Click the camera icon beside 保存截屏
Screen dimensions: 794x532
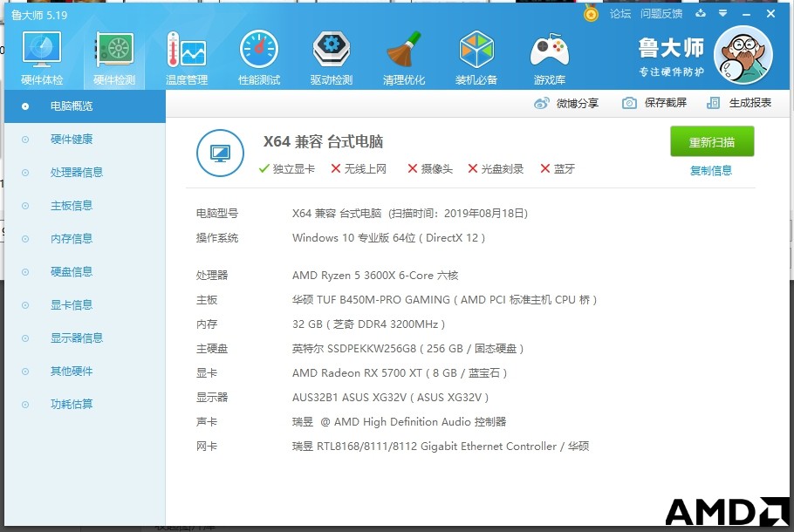tap(629, 103)
